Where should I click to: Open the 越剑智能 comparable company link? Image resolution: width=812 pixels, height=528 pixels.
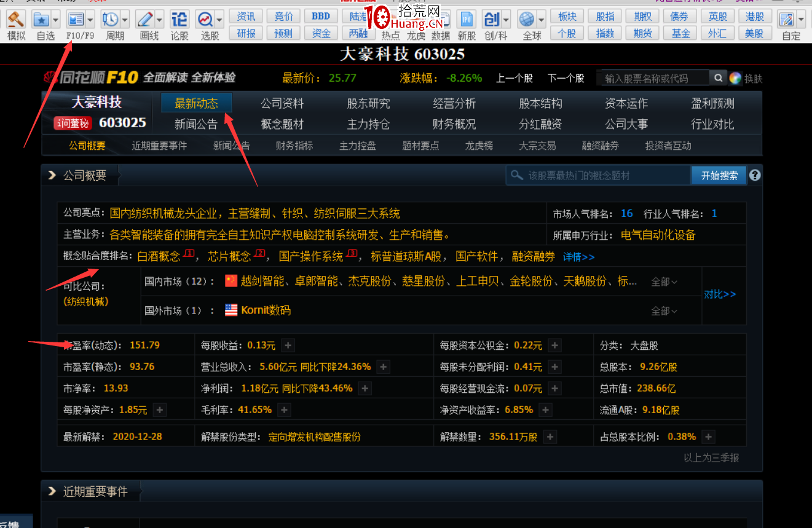(262, 282)
